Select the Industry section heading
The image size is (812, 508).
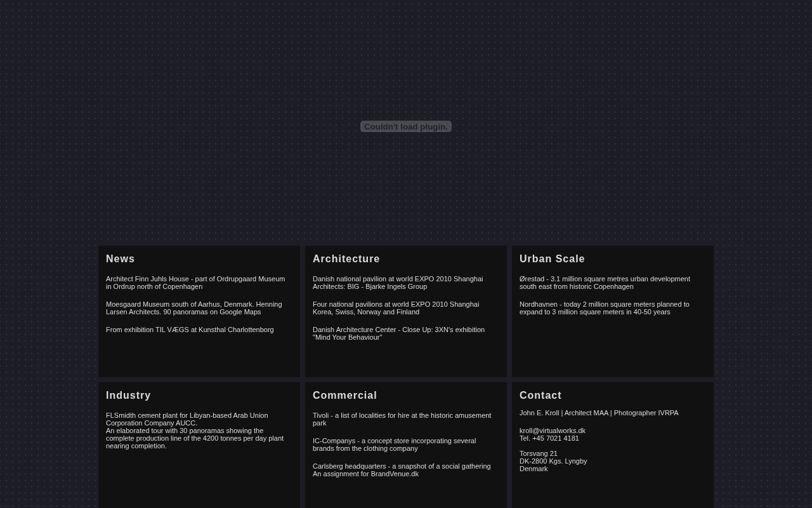(128, 395)
